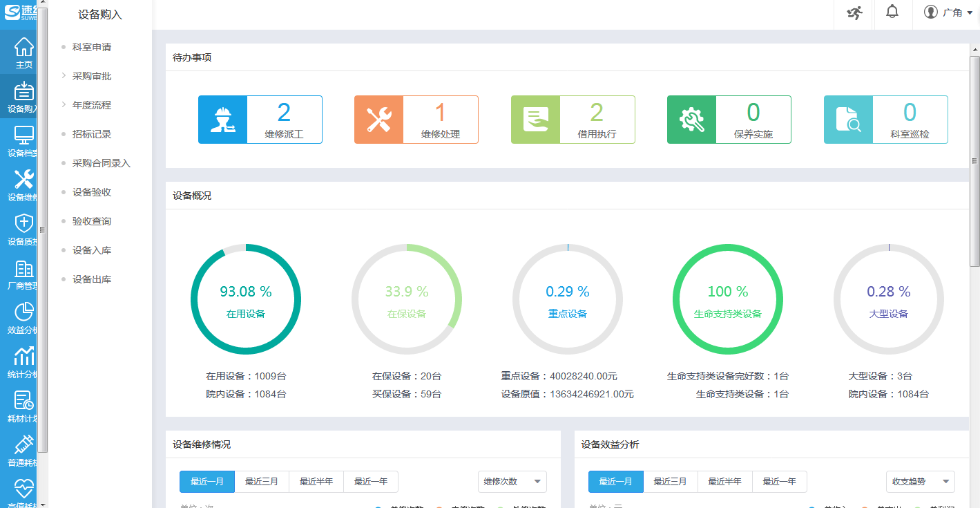The image size is (980, 508).
Task: Select 最近一年 in 设备维修情况
Action: click(371, 482)
